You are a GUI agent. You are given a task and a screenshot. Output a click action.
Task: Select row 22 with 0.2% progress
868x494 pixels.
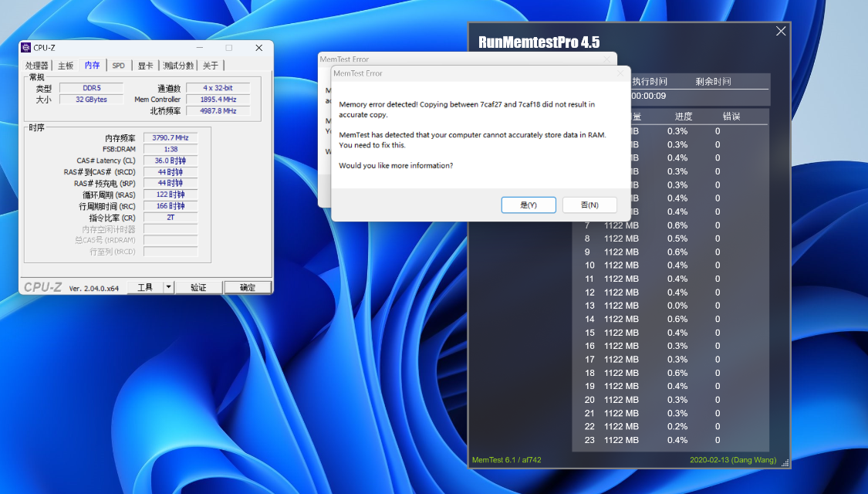coord(670,426)
